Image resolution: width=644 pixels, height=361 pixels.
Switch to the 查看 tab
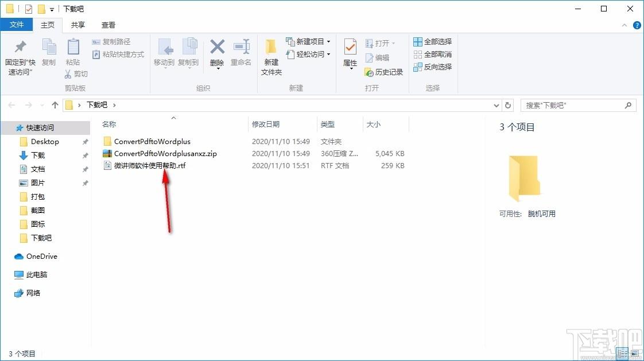tap(108, 25)
